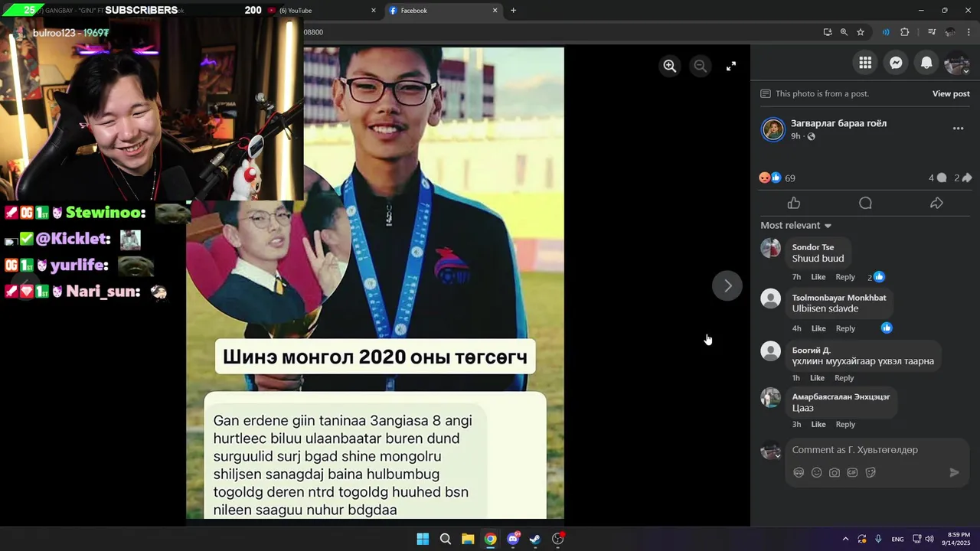Open the Загварлаг бараа гоёл page name
980x551 pixels.
click(x=838, y=123)
